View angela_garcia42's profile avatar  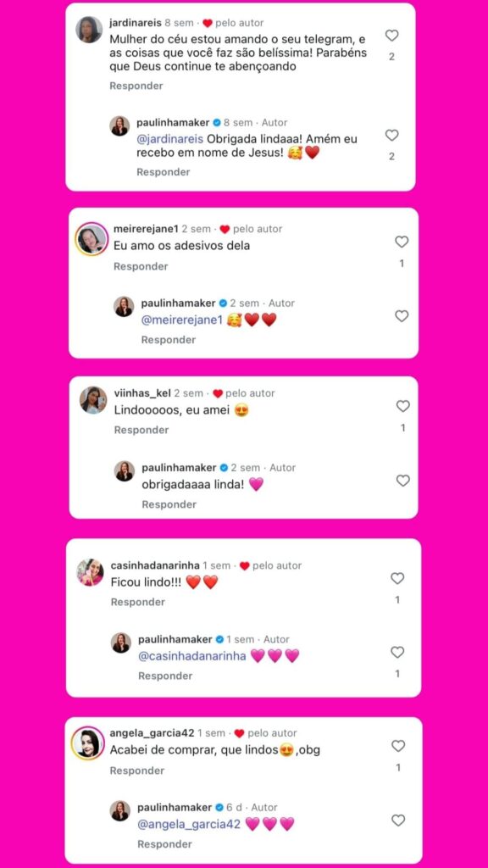(x=88, y=743)
